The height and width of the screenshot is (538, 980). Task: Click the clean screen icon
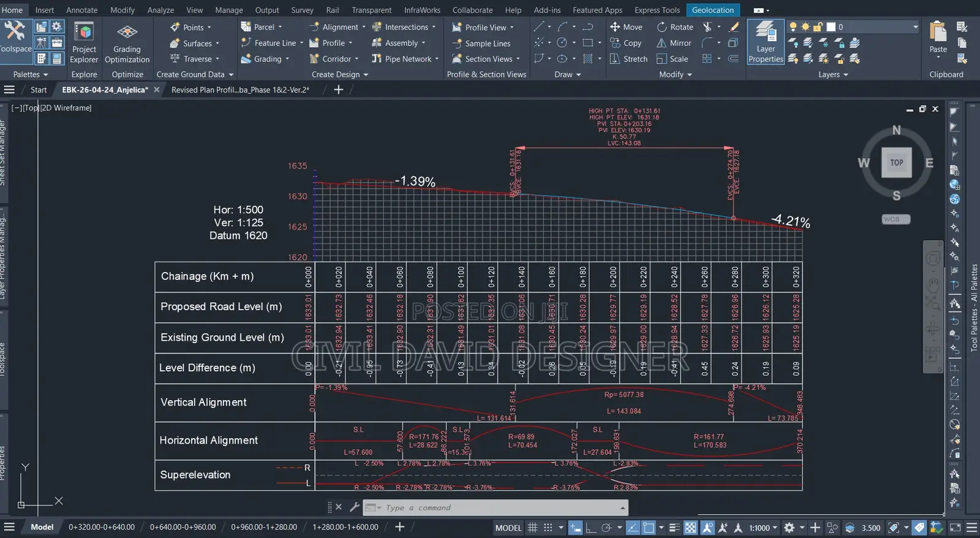[x=956, y=528]
